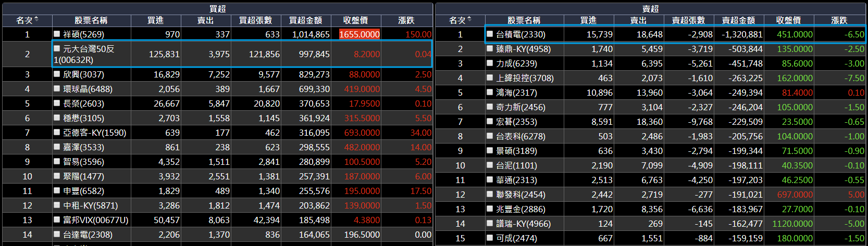
Task: Tick checkbox for 聯發科(2454)
Action: tap(490, 194)
